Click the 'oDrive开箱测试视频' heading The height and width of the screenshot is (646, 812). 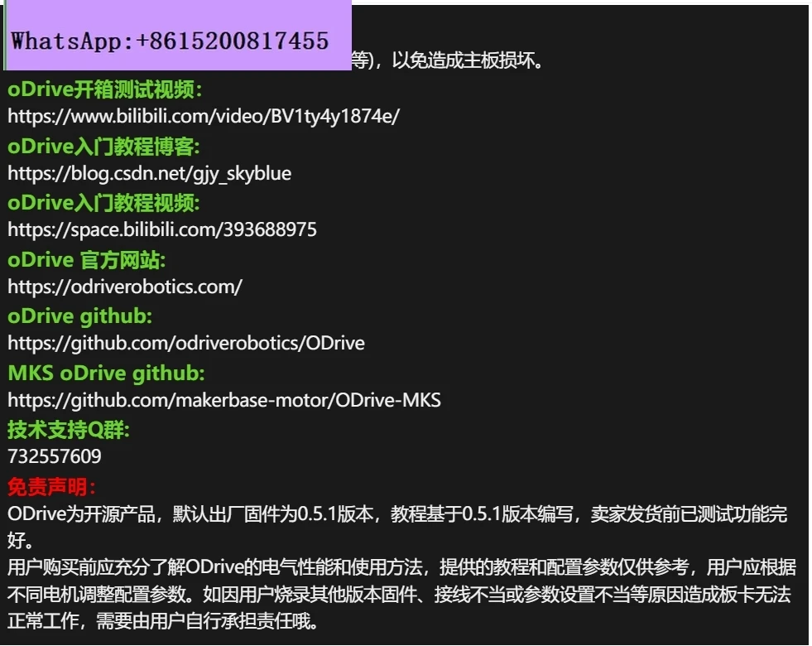(104, 89)
